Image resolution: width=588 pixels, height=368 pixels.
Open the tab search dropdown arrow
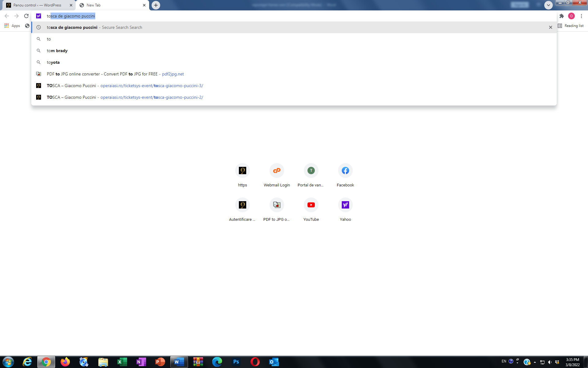point(548,5)
